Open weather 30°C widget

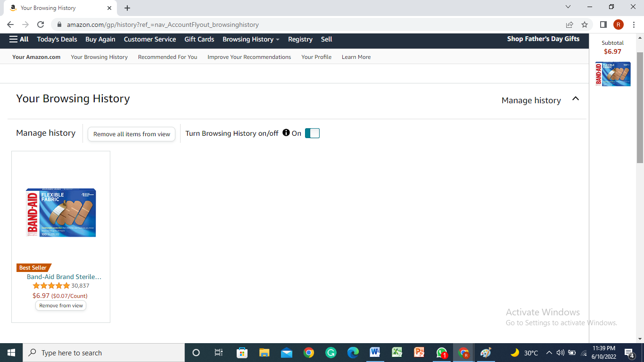tap(524, 353)
